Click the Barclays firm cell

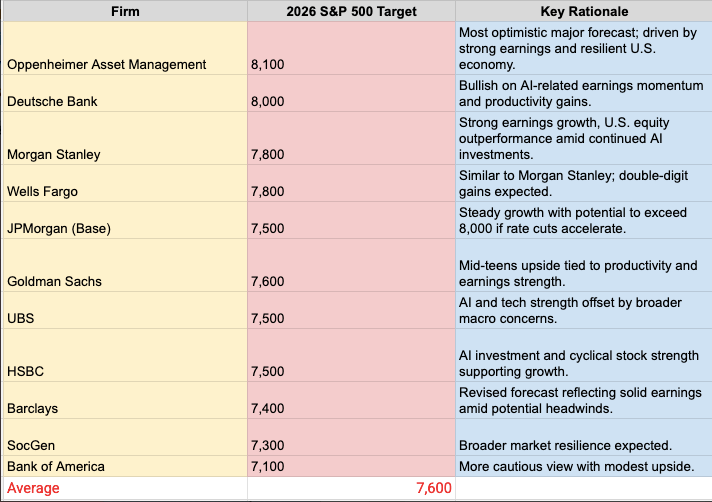pos(125,400)
